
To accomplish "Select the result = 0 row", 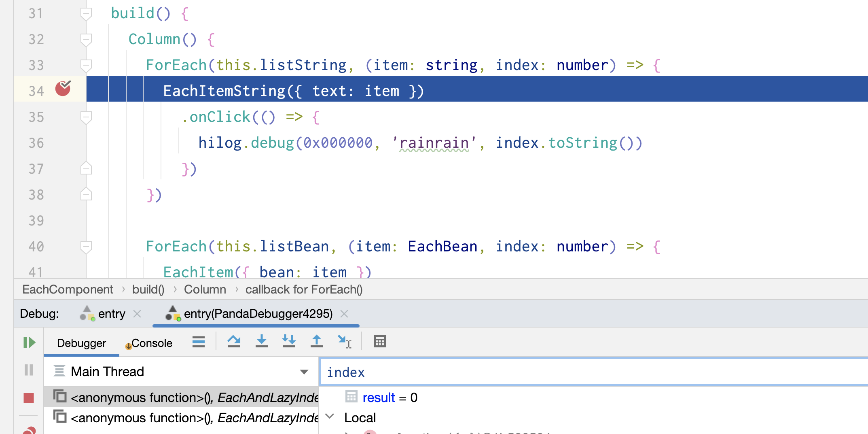I will pos(382,398).
